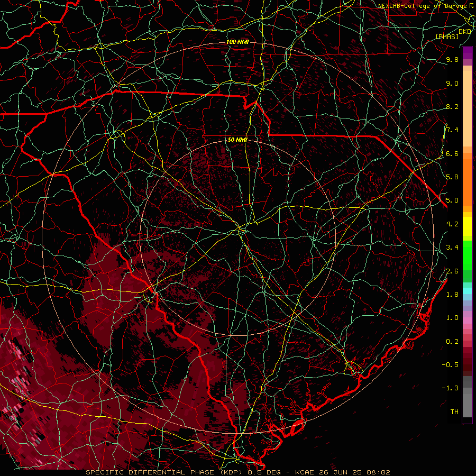This screenshot has height=476, width=476.
Task: Click the 9.0 legend value
Action: pos(452,83)
